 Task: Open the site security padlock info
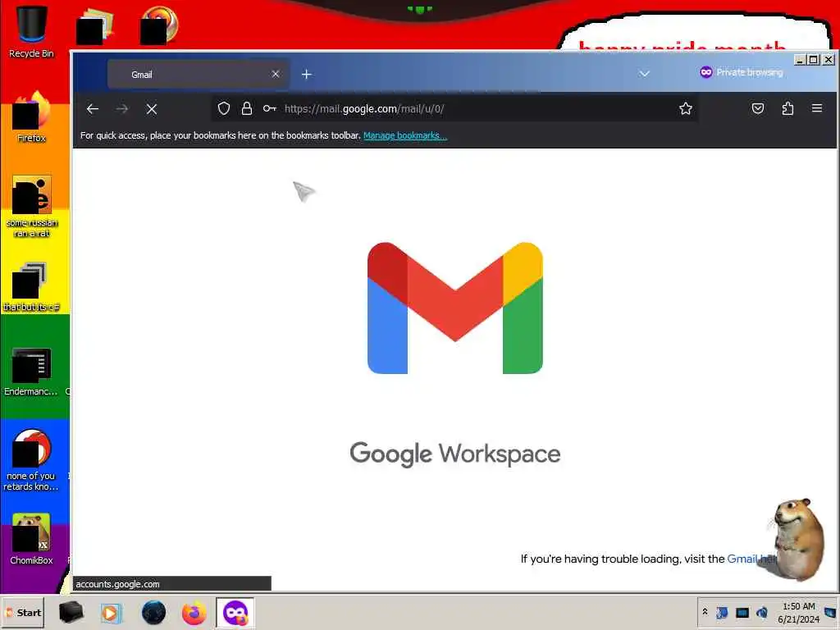tap(246, 109)
